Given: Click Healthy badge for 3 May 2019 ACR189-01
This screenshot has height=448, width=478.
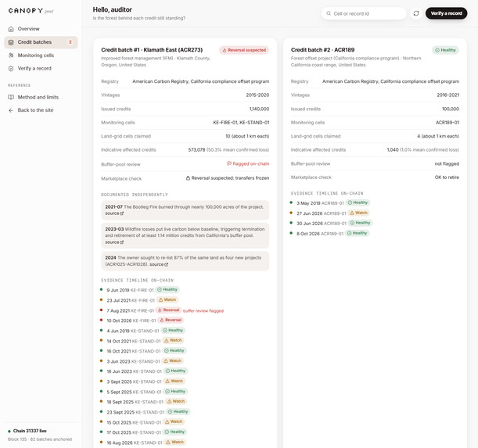Looking at the screenshot, I should pos(358,202).
